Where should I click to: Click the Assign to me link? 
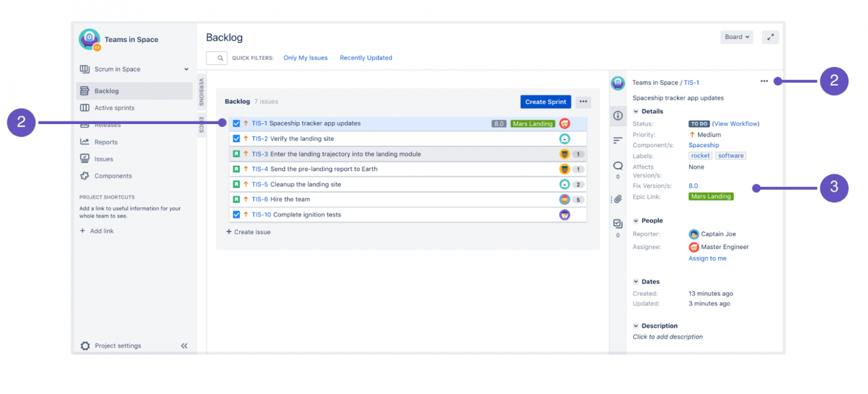pos(707,258)
